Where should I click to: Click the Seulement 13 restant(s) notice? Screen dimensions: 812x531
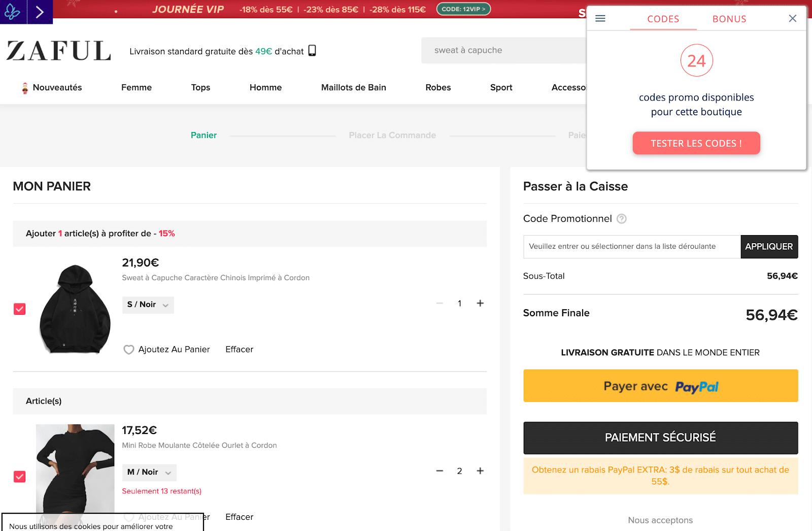point(162,491)
